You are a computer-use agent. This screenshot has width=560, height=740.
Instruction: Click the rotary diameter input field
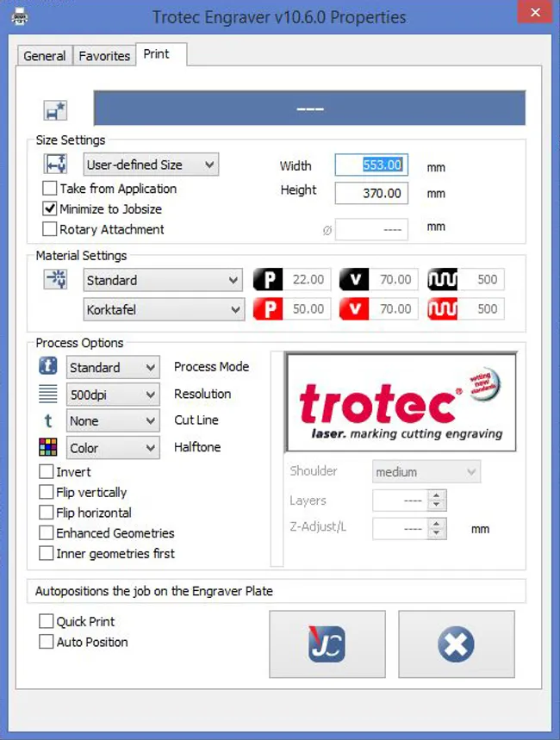[371, 229]
